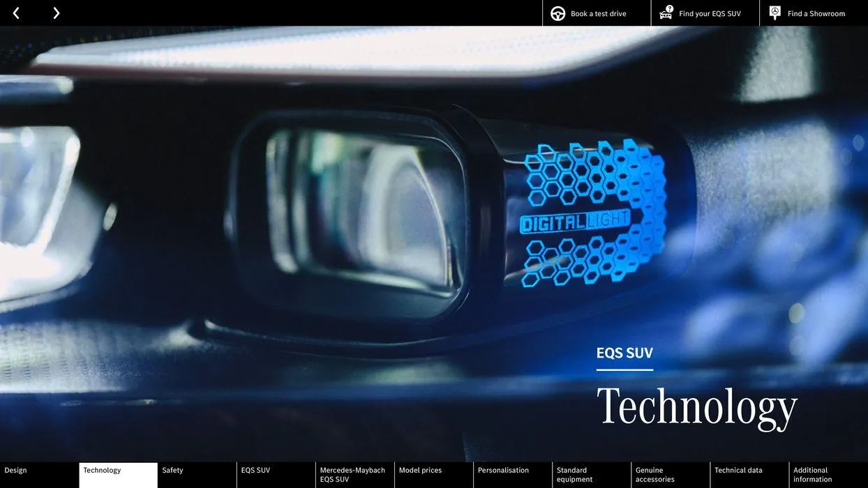Open the Standard equipment tab
This screenshot has height=488, width=868.
pyautogui.click(x=592, y=475)
